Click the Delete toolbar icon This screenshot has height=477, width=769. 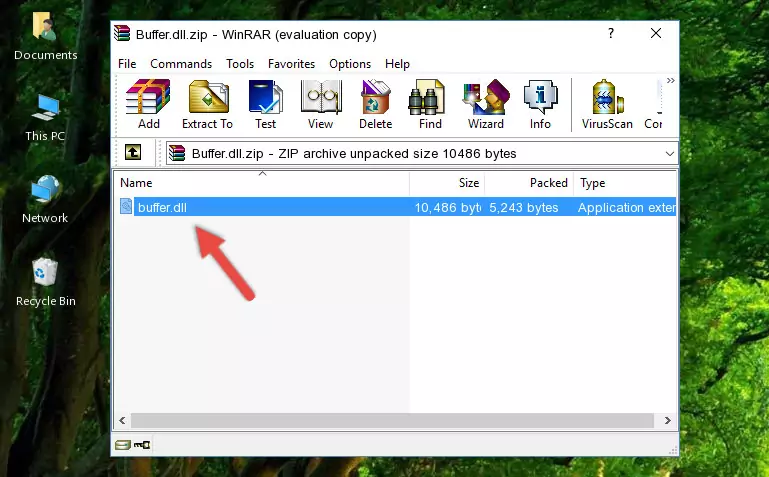click(x=376, y=104)
